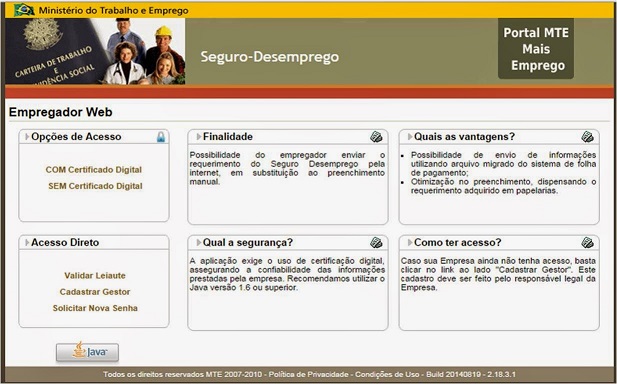Open Política de Privacidade in footer
617x384 pixels.
coord(308,374)
